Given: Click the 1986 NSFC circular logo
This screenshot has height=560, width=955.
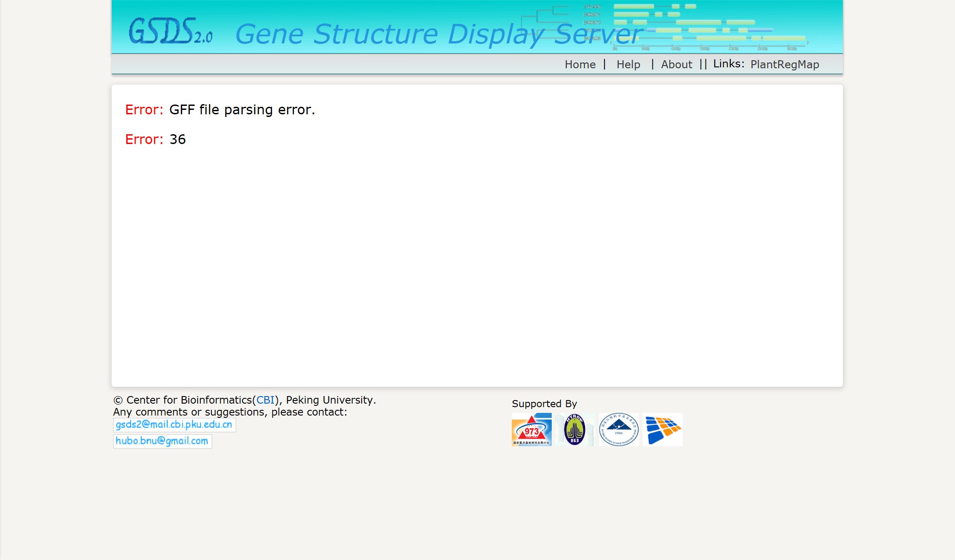Looking at the screenshot, I should 619,429.
